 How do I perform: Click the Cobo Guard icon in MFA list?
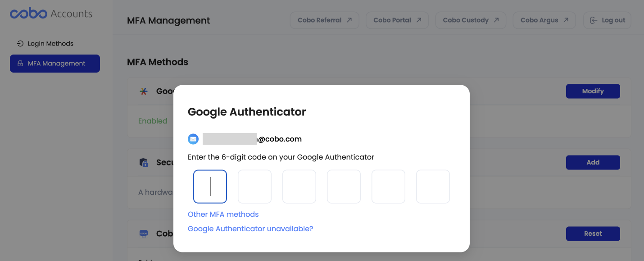coord(144,233)
